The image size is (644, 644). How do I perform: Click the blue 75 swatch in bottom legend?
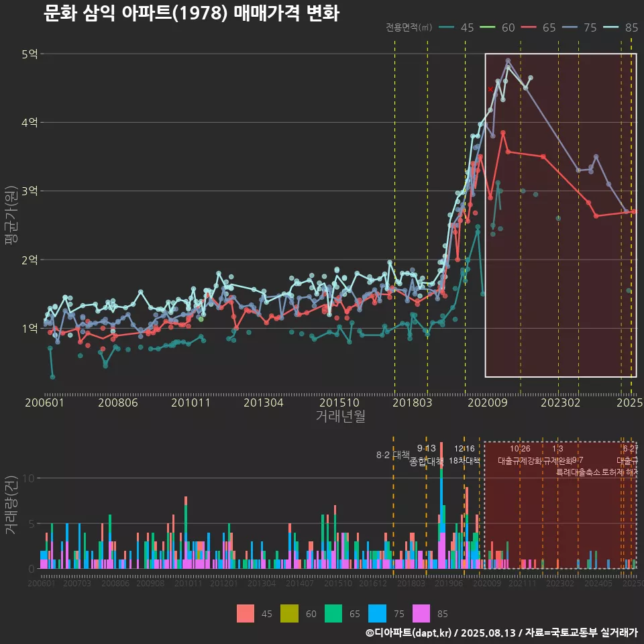(377, 614)
